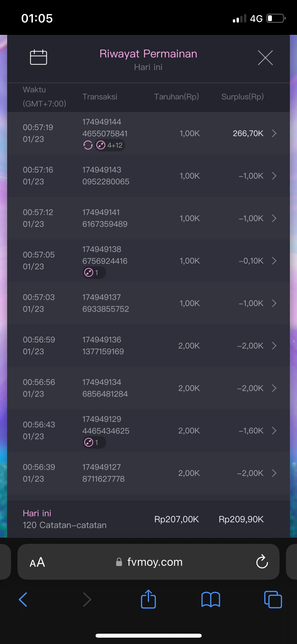Tap the scatter badge on the 00:56:43 entry
297x644 pixels.
(94, 442)
